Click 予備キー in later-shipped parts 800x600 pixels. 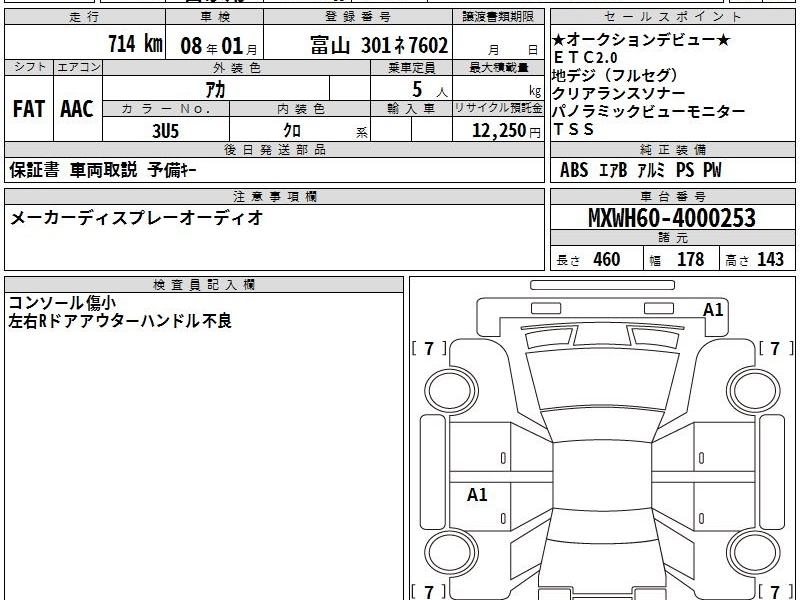172,170
